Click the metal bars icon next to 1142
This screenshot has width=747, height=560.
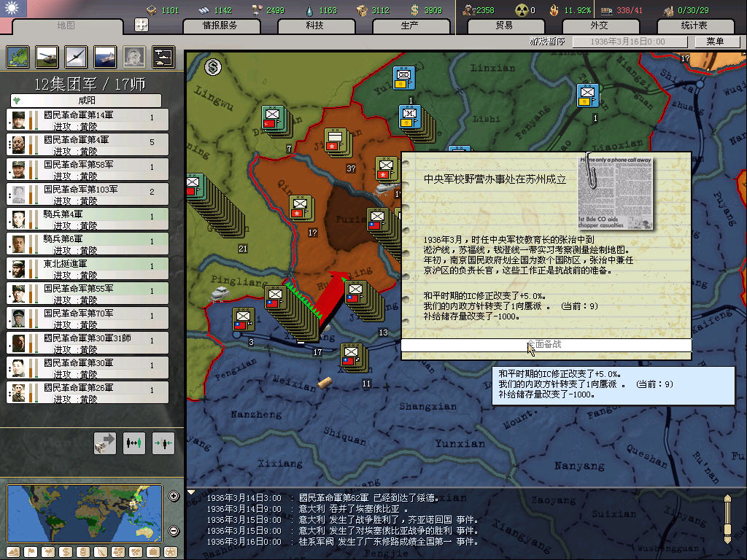pyautogui.click(x=204, y=10)
